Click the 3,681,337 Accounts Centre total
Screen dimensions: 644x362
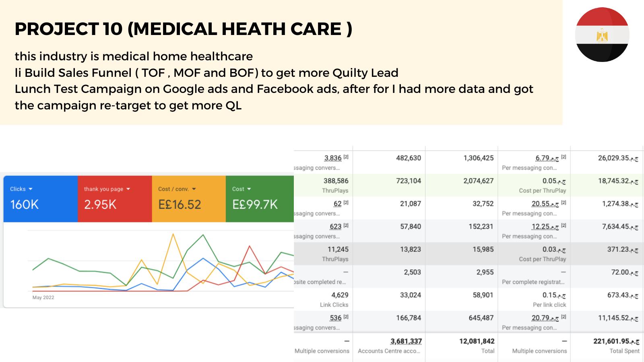click(406, 341)
